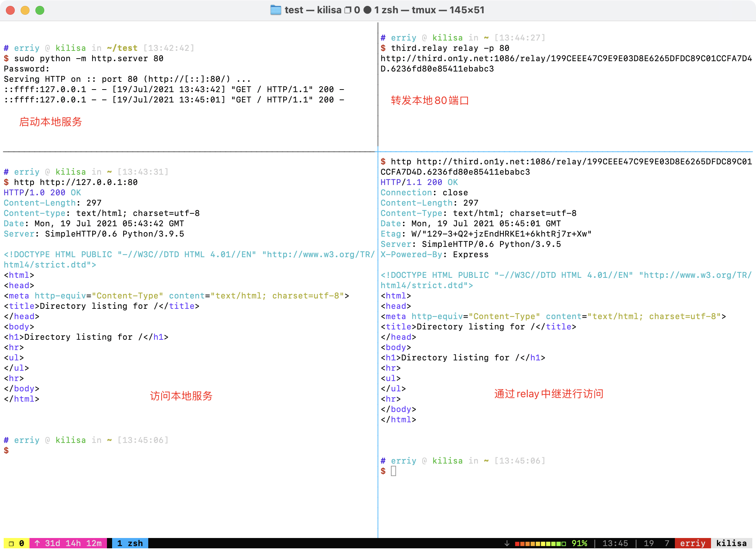Click the 'sudo python -m http.server 80' command
The height and width of the screenshot is (552, 756).
tap(89, 59)
